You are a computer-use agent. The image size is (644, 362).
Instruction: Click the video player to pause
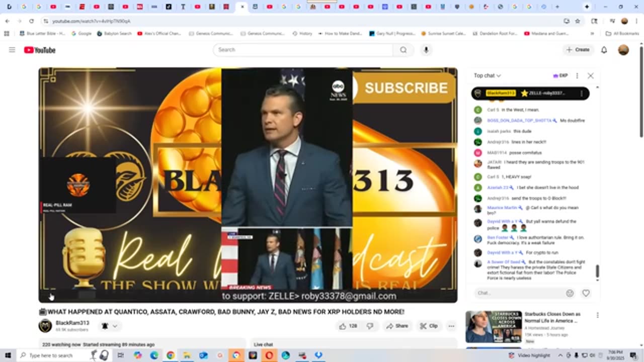point(248,185)
